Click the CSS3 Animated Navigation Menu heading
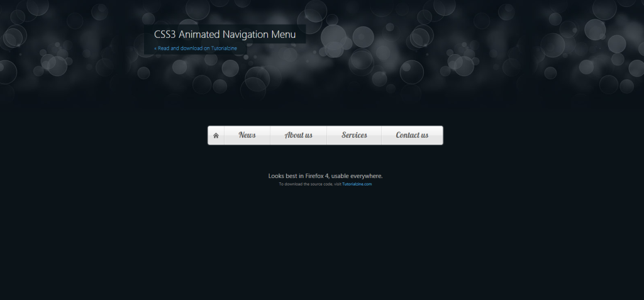644x300 pixels. (x=225, y=34)
